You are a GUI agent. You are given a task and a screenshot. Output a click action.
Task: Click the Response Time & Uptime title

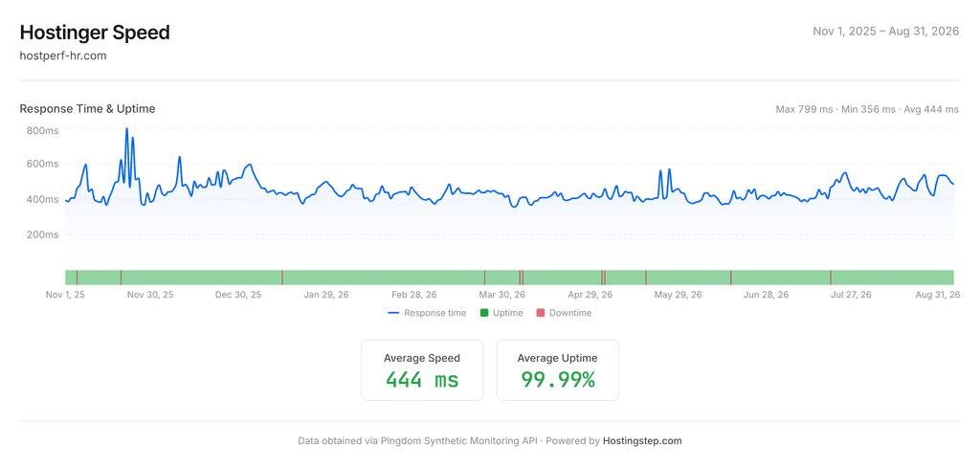click(x=87, y=109)
